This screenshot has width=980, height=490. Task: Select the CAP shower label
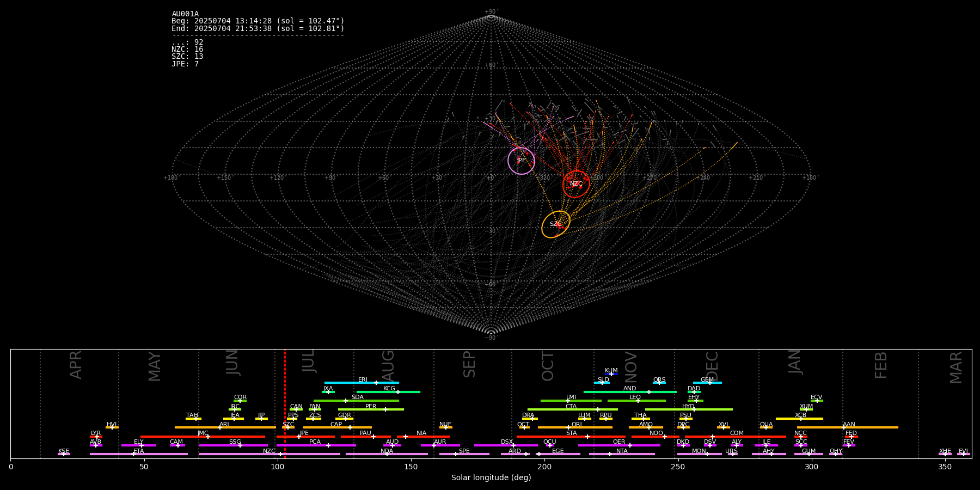[336, 425]
